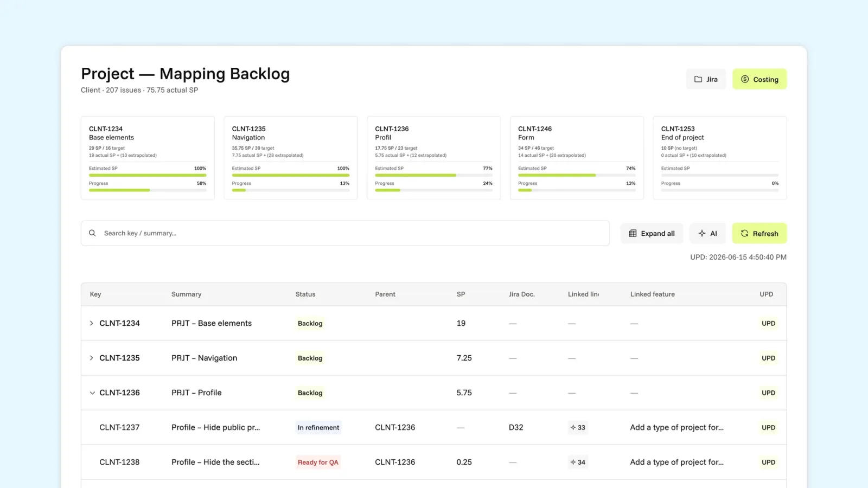Click summary Profile – Hide public pr...

click(216, 427)
